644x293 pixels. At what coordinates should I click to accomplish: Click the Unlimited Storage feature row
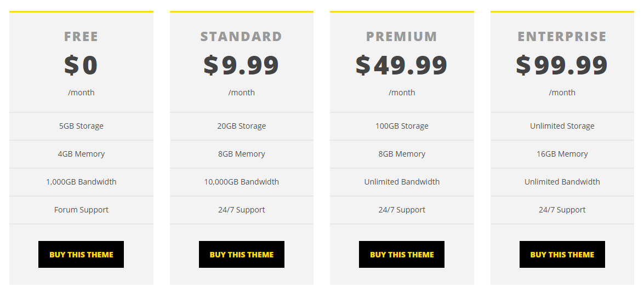point(562,126)
